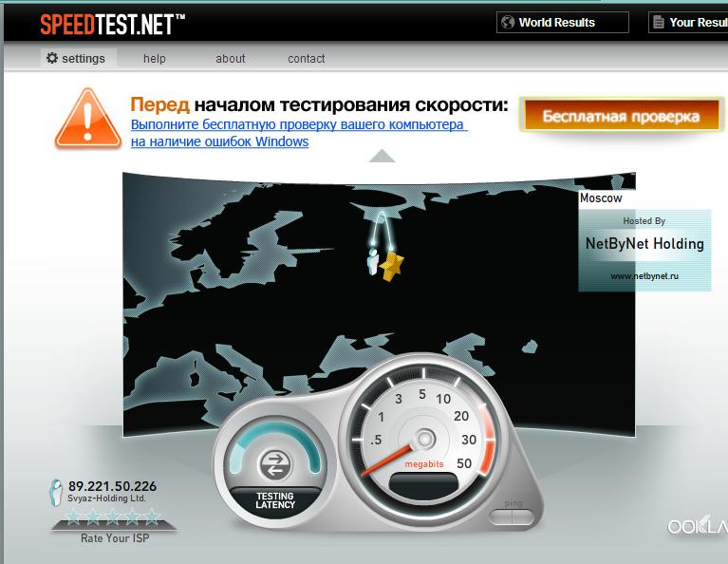The width and height of the screenshot is (728, 564).
Task: Click the latency arrows icon in gauge
Action: point(275,465)
